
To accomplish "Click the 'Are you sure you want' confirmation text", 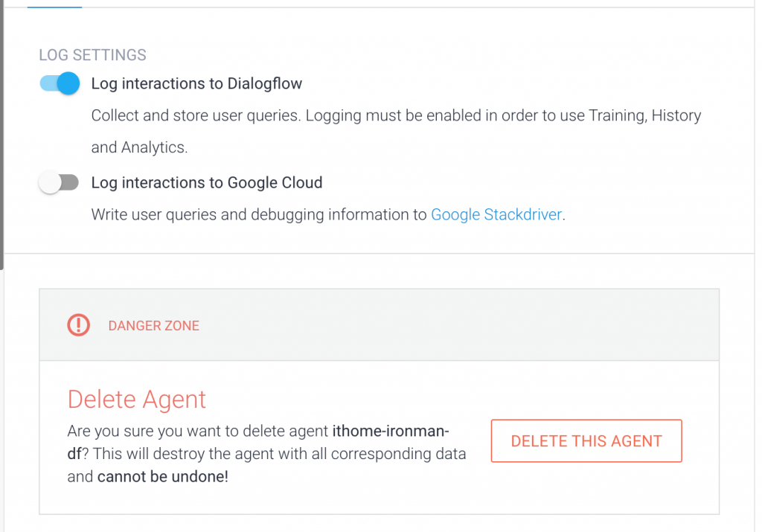I will tap(198, 432).
